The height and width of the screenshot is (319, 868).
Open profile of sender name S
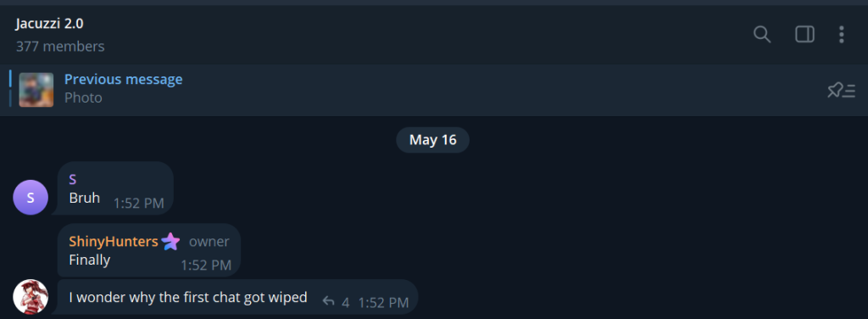pos(73,180)
